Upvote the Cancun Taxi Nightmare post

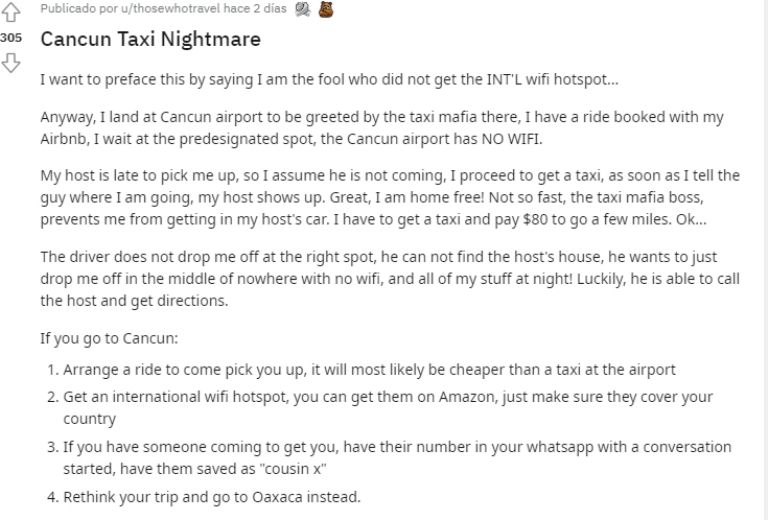click(11, 12)
